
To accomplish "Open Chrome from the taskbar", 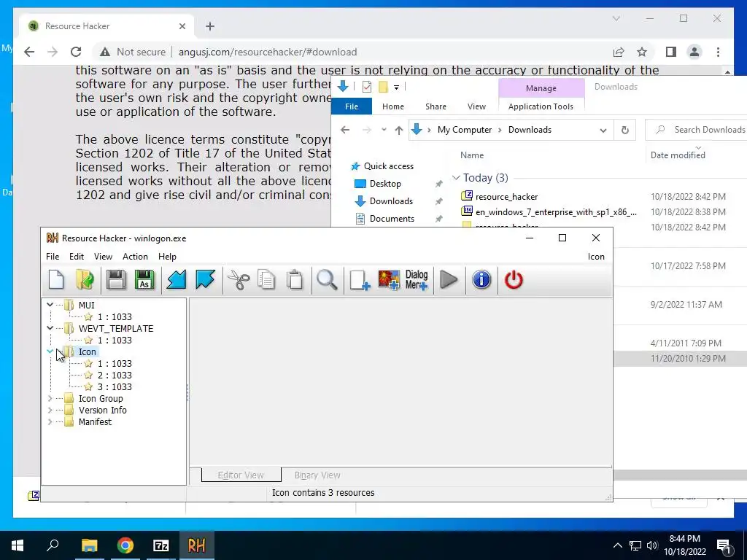I will coord(125,545).
